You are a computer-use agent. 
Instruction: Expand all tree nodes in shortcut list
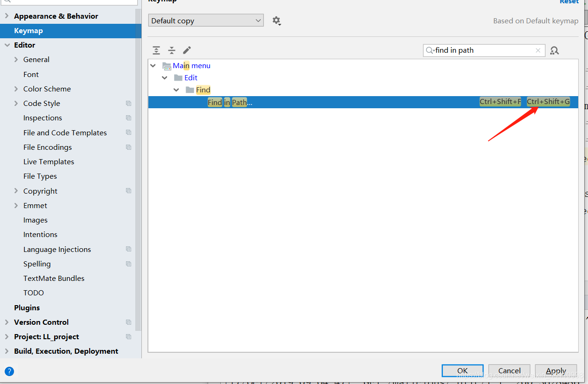point(156,50)
